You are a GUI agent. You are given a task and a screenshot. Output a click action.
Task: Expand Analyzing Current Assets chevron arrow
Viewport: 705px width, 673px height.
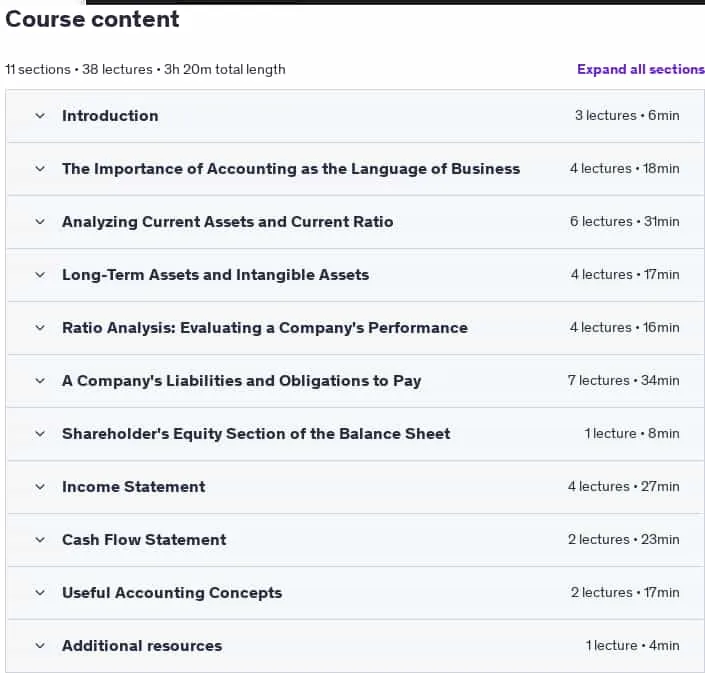[40, 222]
